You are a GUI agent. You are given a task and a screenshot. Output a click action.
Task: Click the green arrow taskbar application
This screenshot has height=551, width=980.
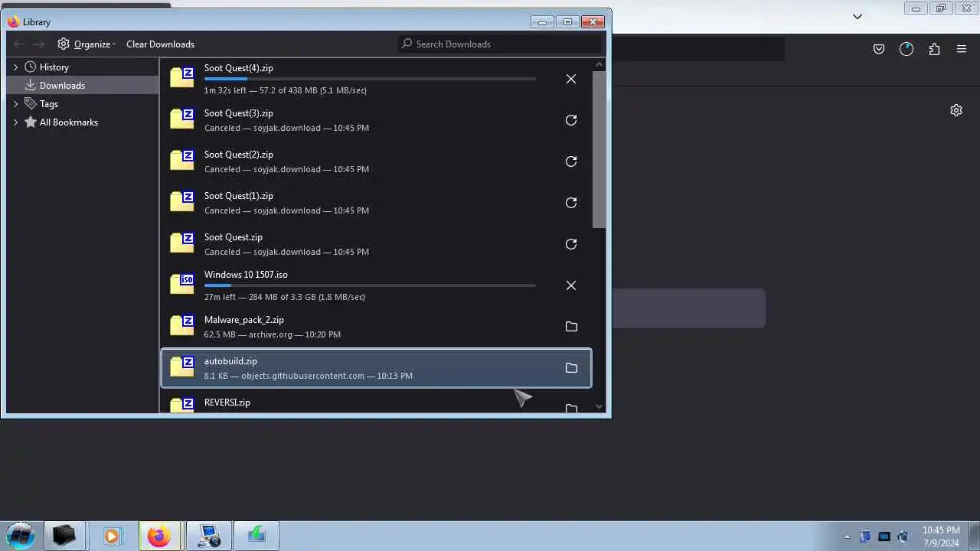click(256, 536)
